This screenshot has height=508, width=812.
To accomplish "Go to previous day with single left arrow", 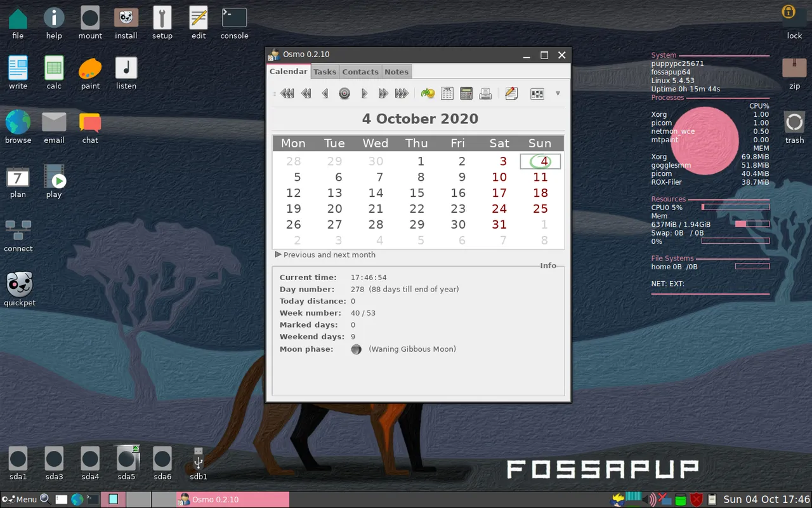I will (325, 93).
